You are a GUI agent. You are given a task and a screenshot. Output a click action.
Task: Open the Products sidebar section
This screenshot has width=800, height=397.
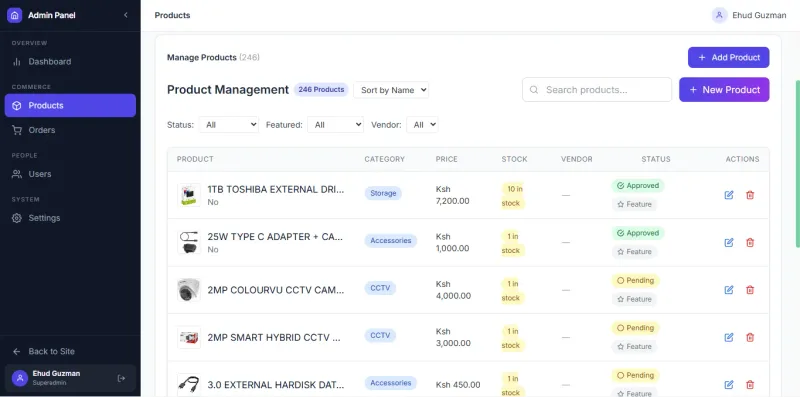pos(70,106)
